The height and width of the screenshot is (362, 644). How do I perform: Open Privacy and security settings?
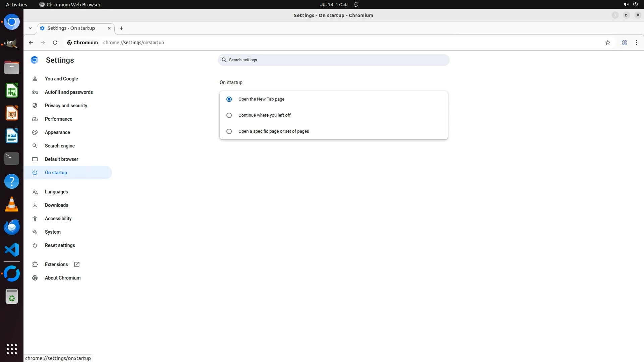point(66,106)
